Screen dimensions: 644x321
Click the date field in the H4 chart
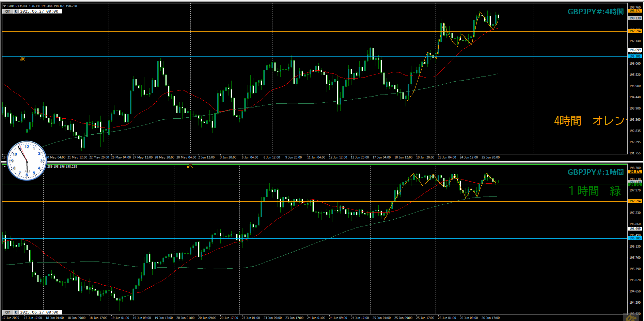point(40,12)
